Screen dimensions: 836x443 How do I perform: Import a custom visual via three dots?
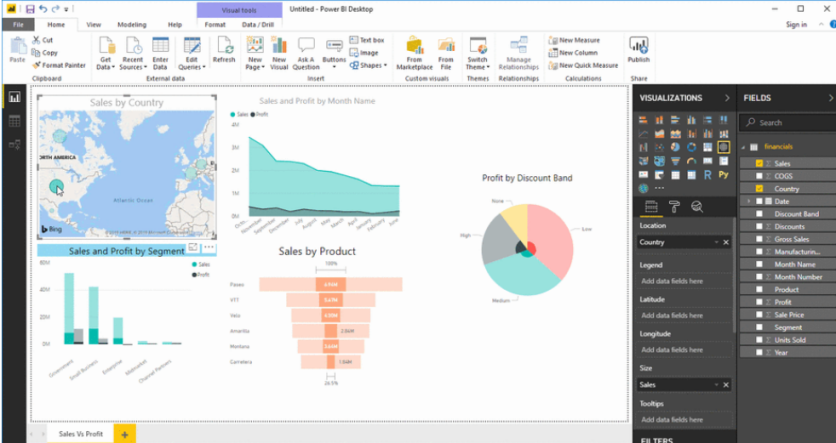660,188
